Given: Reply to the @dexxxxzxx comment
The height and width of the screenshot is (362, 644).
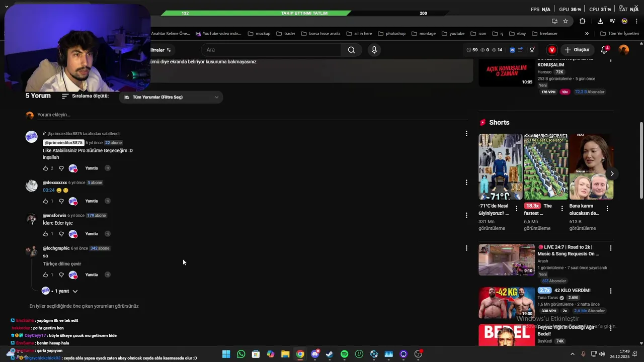Looking at the screenshot, I should coord(92,201).
